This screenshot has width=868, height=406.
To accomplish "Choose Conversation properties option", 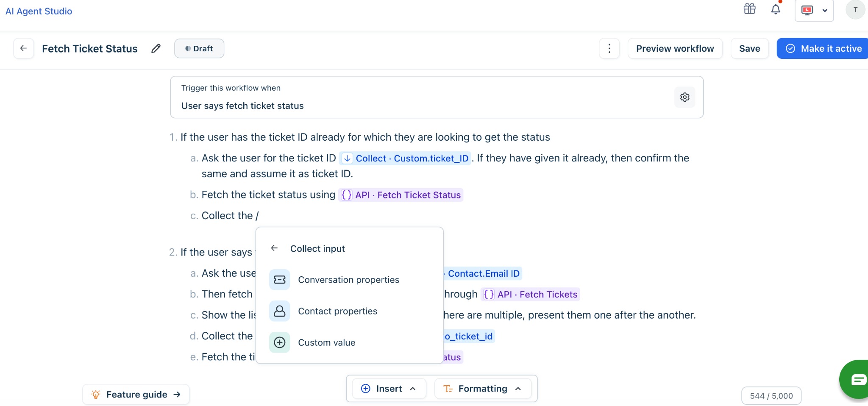I will 350,280.
